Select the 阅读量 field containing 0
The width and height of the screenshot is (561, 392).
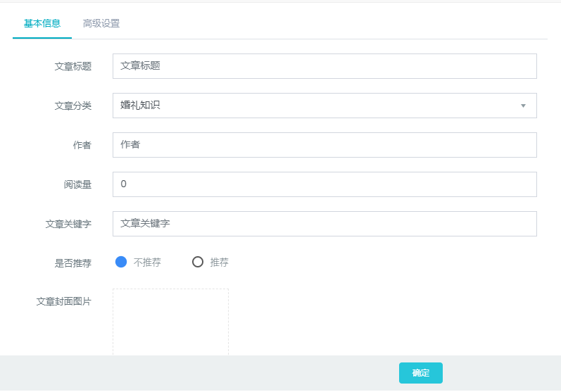coord(324,184)
